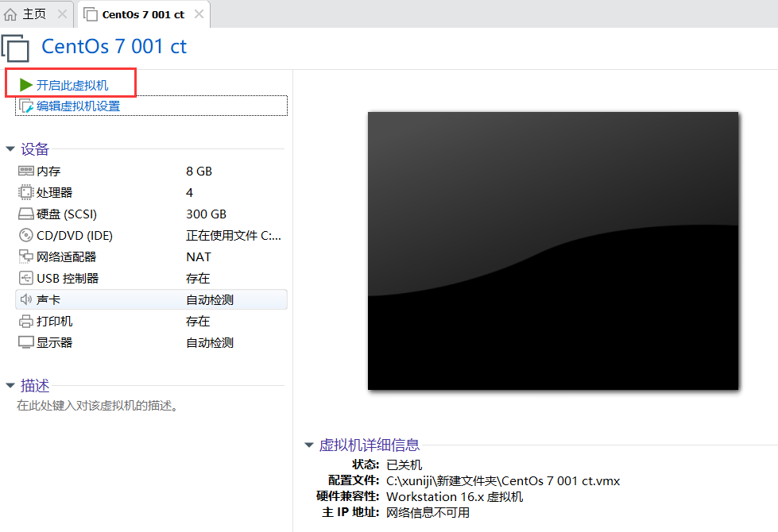Click the config file path ending ct.vmx

(503, 480)
